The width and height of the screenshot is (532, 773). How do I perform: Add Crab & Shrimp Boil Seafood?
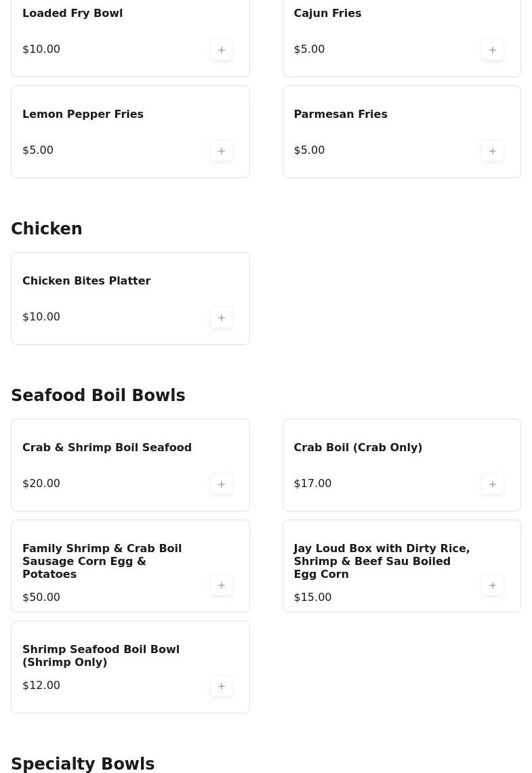[221, 484]
